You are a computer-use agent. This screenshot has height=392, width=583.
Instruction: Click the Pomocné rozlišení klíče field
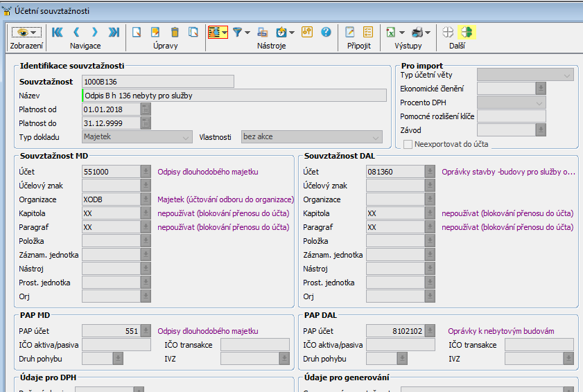(511, 116)
